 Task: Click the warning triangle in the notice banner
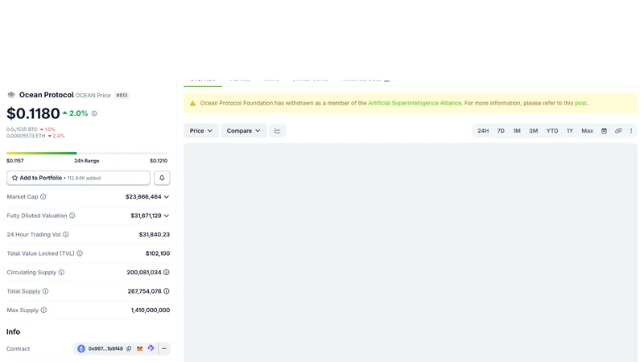[192, 104]
